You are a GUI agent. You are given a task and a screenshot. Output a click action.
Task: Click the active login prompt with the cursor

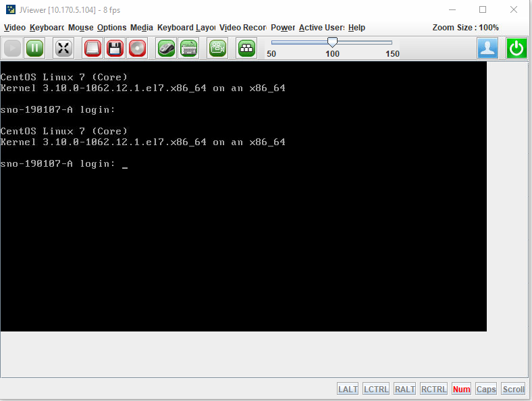64,164
